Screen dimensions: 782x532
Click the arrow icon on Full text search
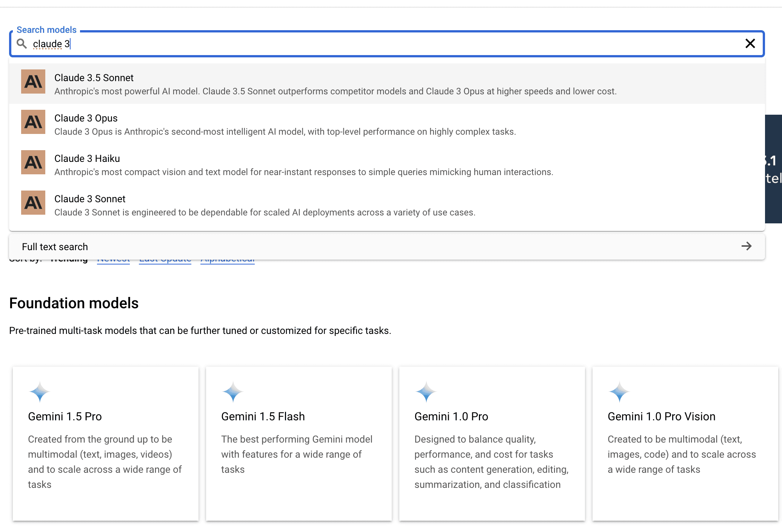point(747,246)
